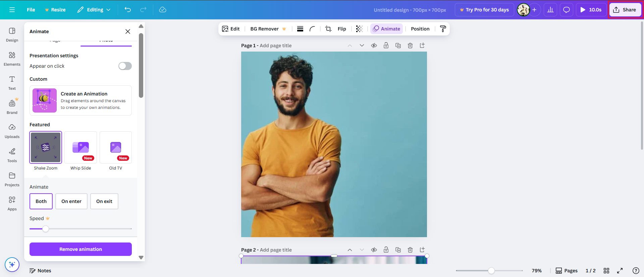644x277 pixels.
Task: Duplicate Page 2
Action: click(398, 250)
